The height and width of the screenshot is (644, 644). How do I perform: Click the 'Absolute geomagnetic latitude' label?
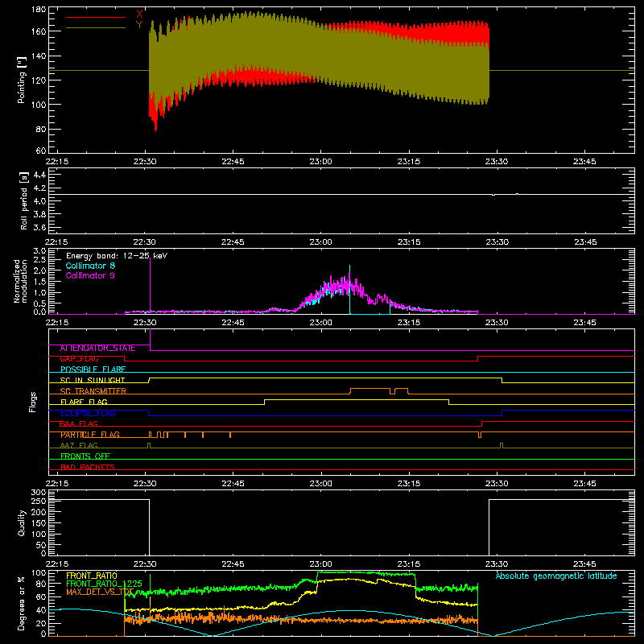click(x=556, y=576)
